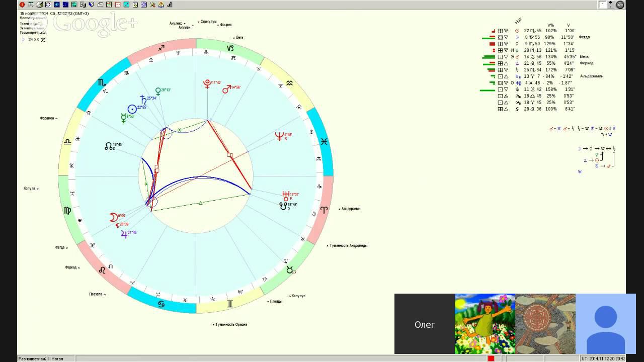644x362 pixels.
Task: Select the cartoon girl participant thumbnail
Action: pyautogui.click(x=485, y=324)
